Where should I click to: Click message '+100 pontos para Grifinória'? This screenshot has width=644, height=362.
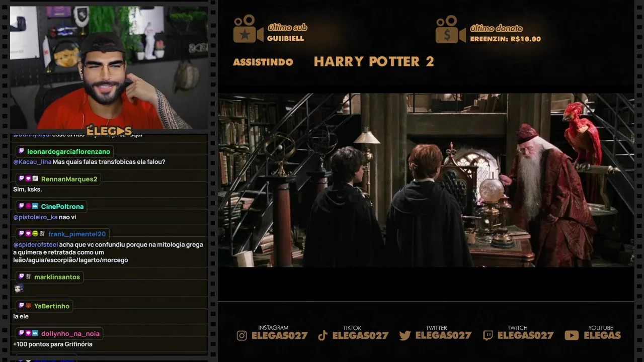coord(53,344)
